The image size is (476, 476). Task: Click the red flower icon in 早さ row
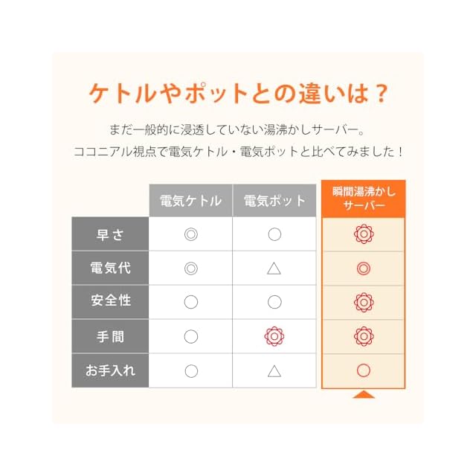364,234
